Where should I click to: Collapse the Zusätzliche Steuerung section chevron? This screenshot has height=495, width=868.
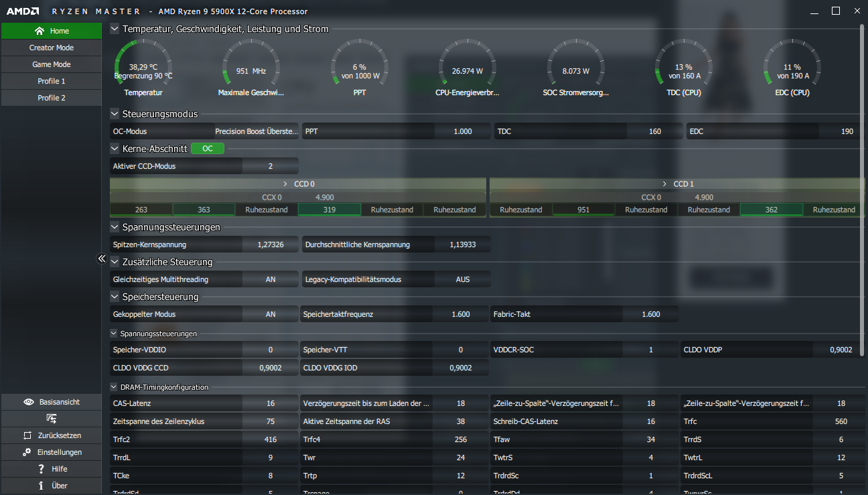point(115,262)
